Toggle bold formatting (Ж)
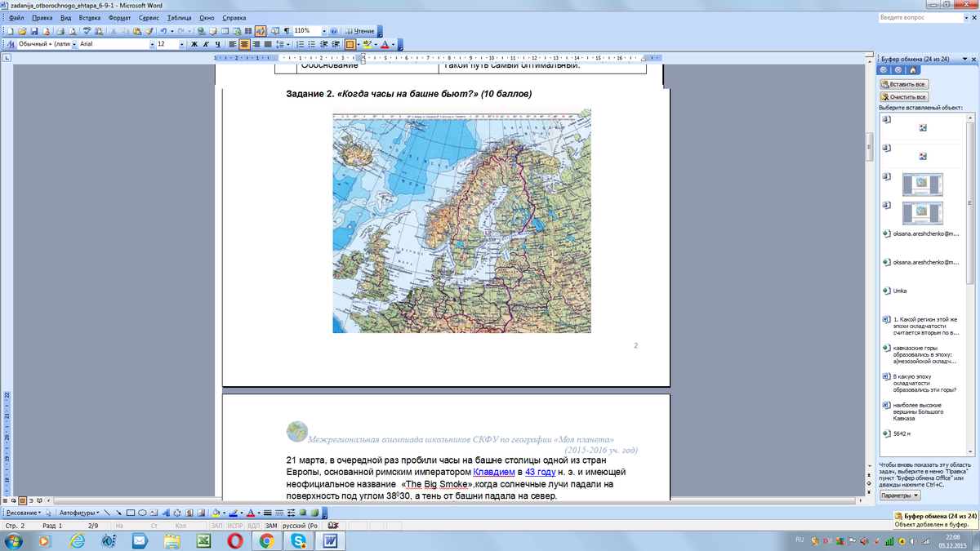The image size is (980, 551). 194,44
